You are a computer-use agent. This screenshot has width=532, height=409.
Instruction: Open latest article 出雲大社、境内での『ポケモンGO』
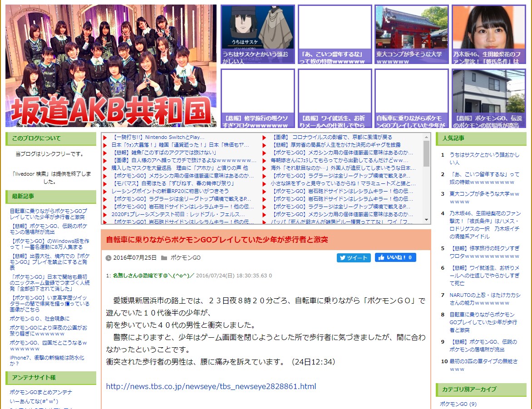(x=49, y=262)
